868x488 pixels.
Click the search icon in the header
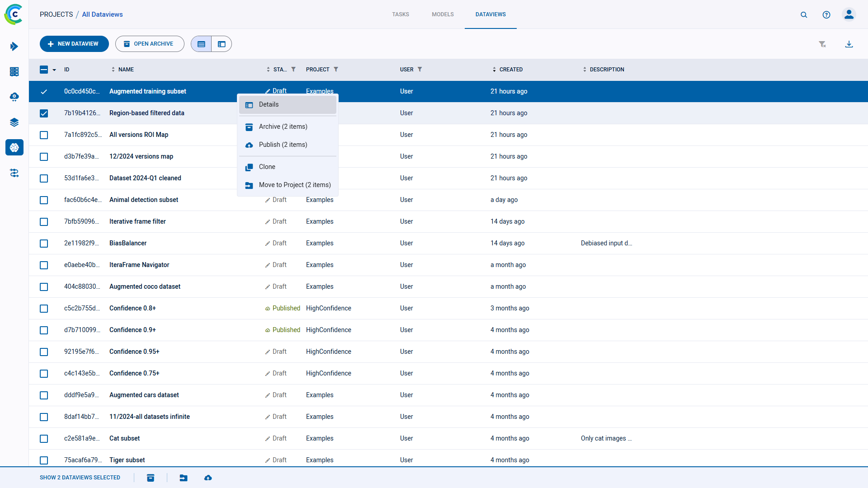click(804, 14)
